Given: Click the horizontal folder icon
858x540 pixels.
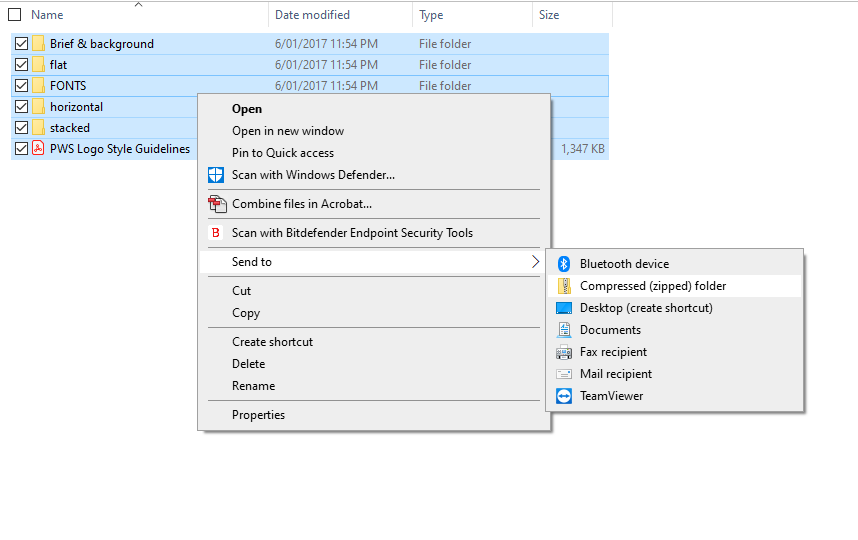Looking at the screenshot, I should 38,107.
